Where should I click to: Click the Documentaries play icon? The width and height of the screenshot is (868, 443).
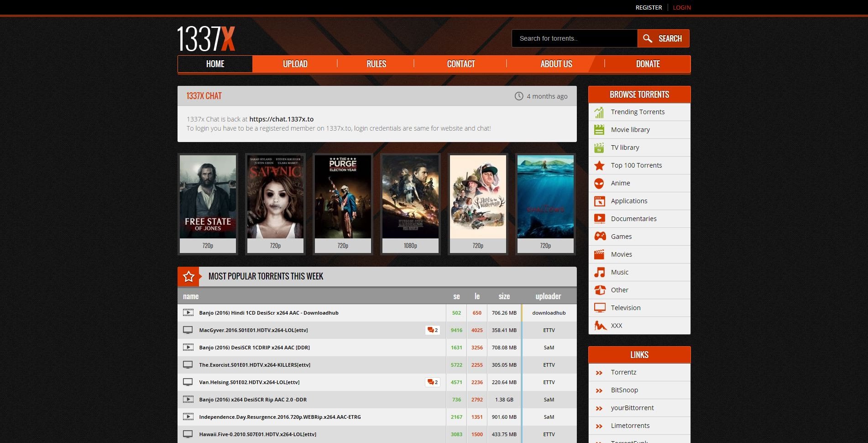[599, 219]
